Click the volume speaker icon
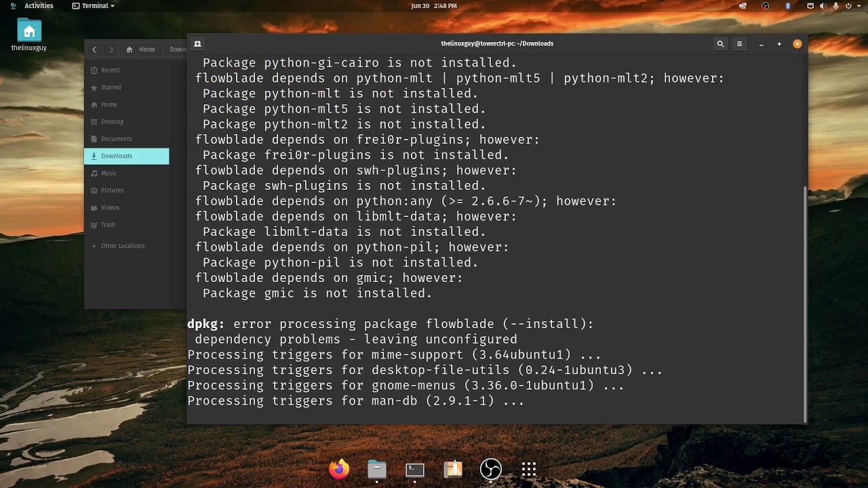The width and height of the screenshot is (868, 488). [823, 5]
